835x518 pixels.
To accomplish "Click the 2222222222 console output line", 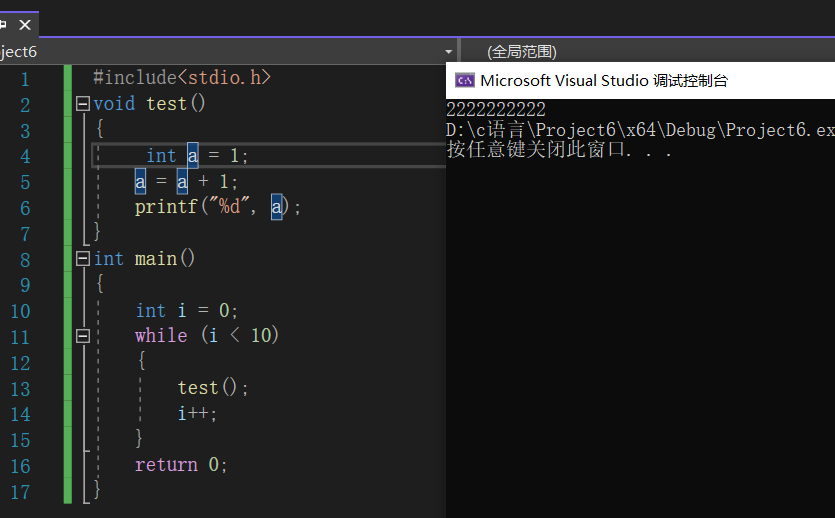I will pos(496,110).
